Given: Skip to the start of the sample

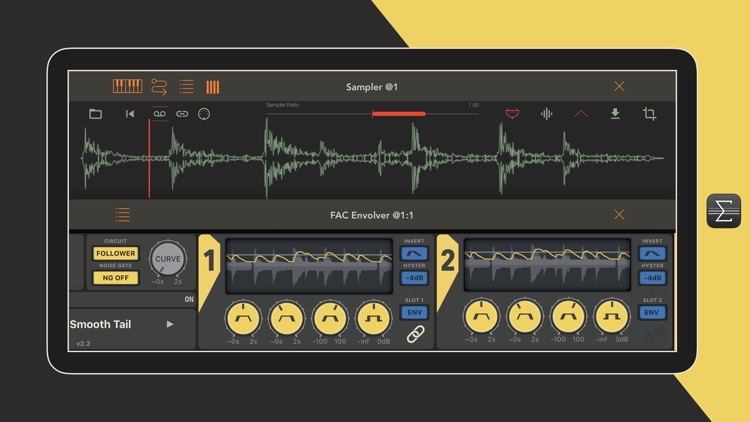Looking at the screenshot, I should coord(130,114).
